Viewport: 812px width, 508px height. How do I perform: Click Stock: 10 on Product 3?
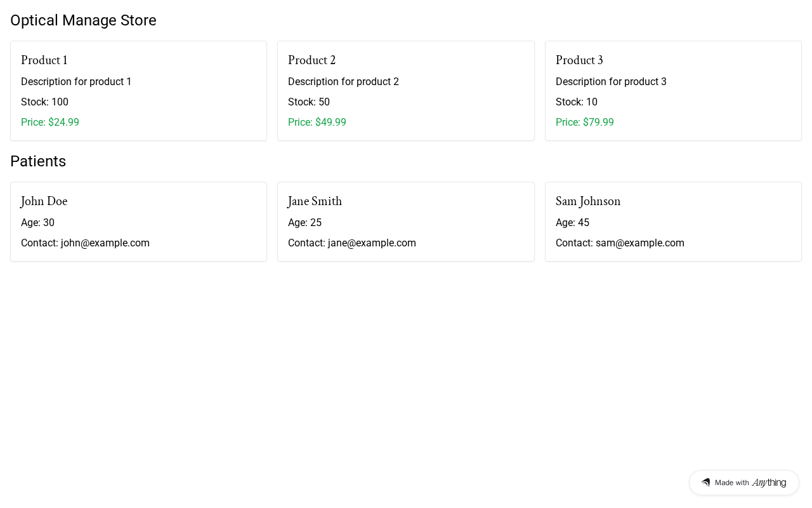click(577, 102)
